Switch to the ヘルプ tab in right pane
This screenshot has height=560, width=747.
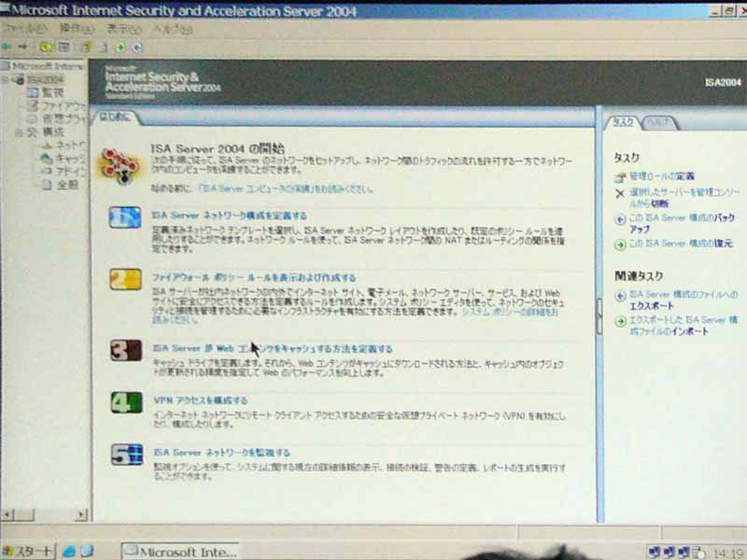(x=659, y=122)
